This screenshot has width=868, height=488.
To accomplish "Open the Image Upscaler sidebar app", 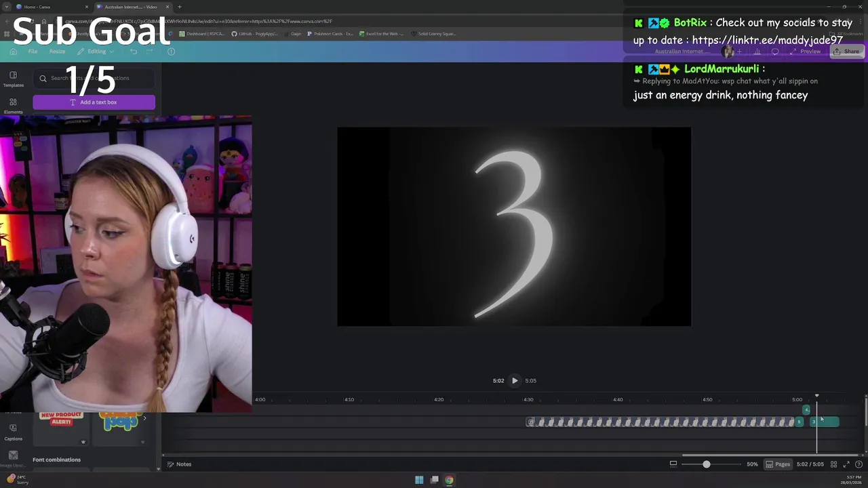I will pos(13,458).
